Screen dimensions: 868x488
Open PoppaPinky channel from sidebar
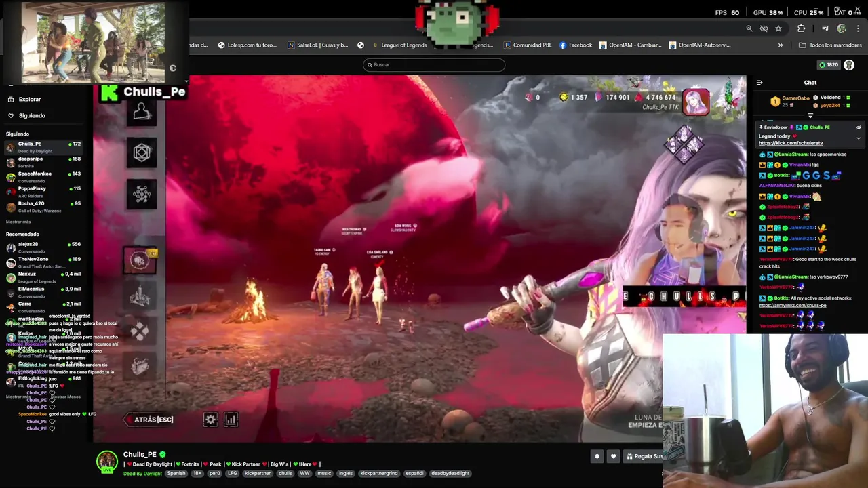[x=44, y=192]
